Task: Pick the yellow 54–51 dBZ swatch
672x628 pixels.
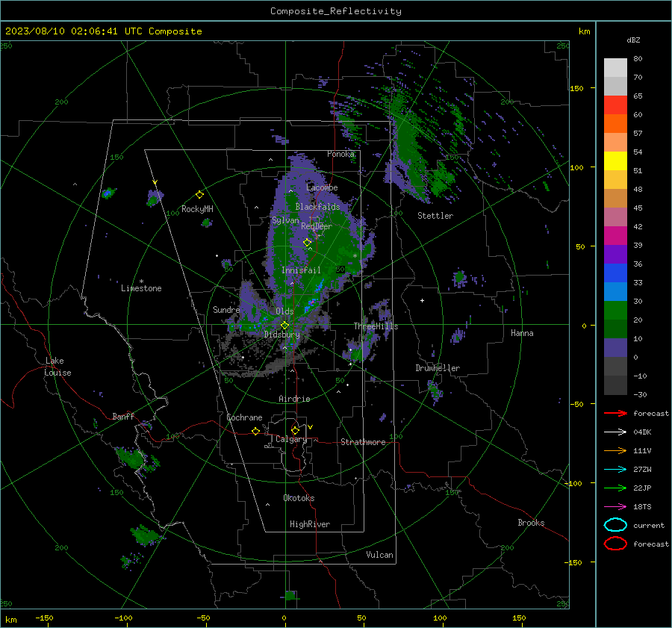Action: [615, 161]
